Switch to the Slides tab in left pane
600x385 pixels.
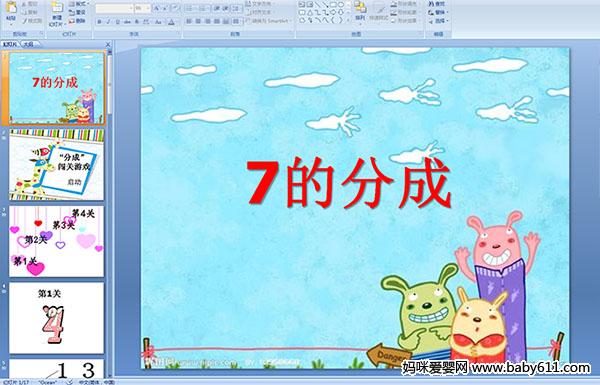10,44
